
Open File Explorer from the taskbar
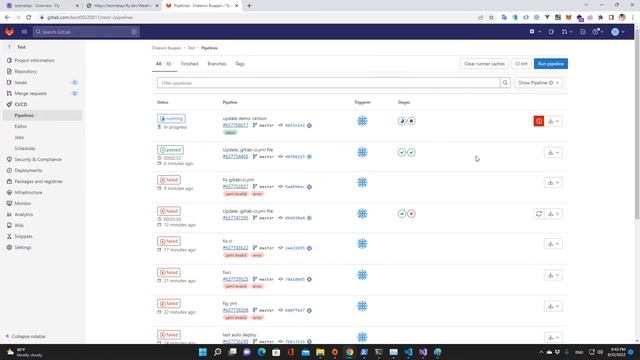click(320, 352)
